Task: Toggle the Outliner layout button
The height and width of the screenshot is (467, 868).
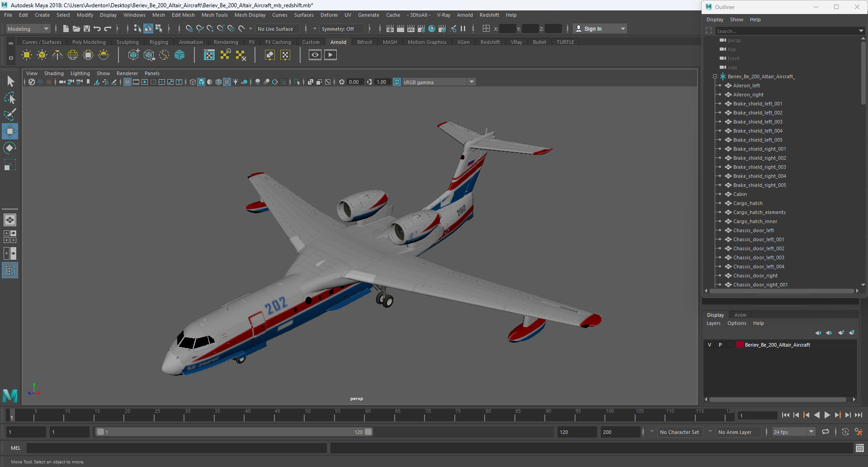Action: tap(10, 271)
